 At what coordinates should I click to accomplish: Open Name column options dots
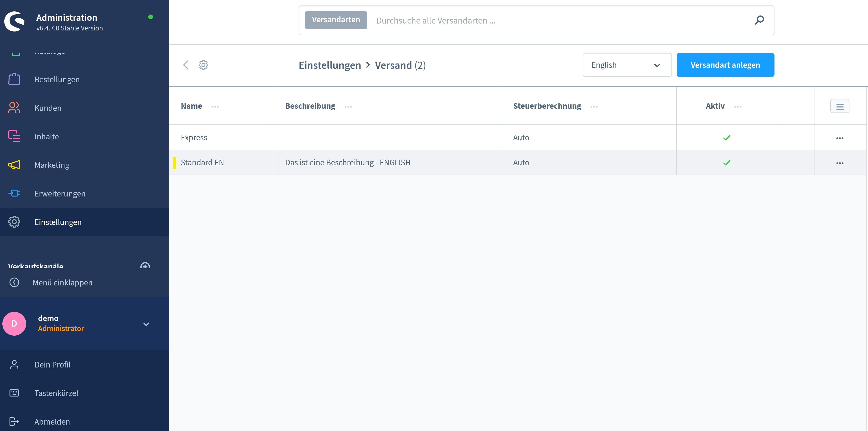[x=215, y=107]
